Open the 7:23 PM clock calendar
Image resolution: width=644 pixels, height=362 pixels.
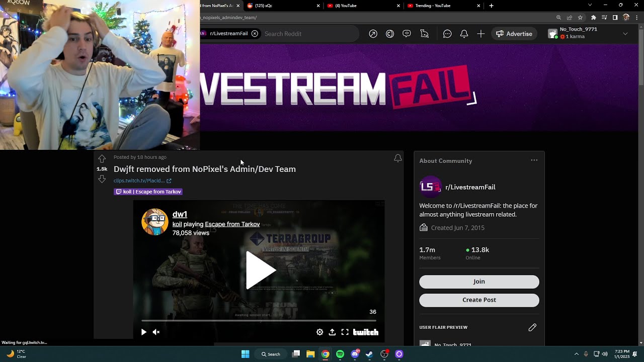pyautogui.click(x=621, y=354)
